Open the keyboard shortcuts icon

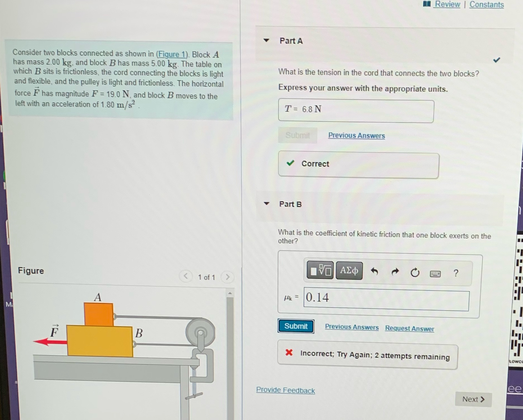[435, 274]
